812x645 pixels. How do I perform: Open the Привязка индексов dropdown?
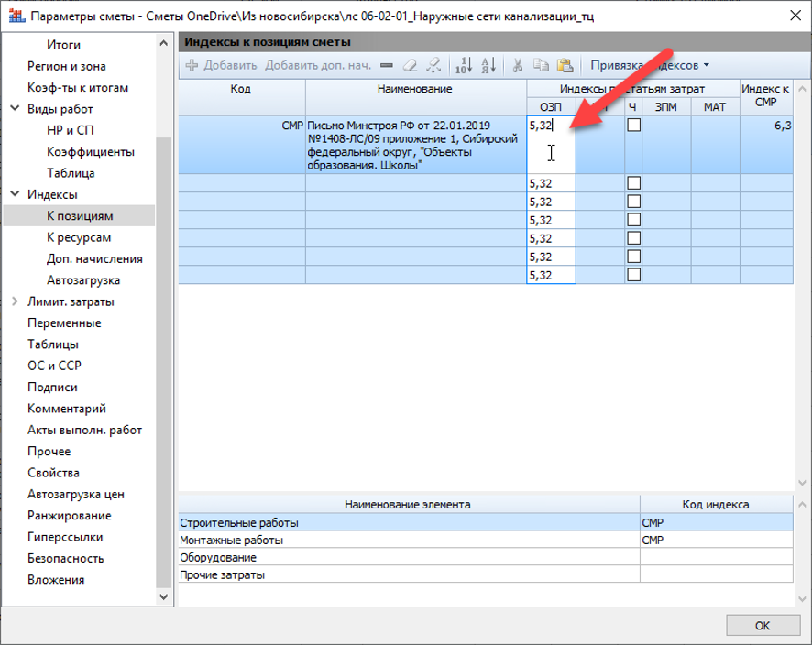650,65
